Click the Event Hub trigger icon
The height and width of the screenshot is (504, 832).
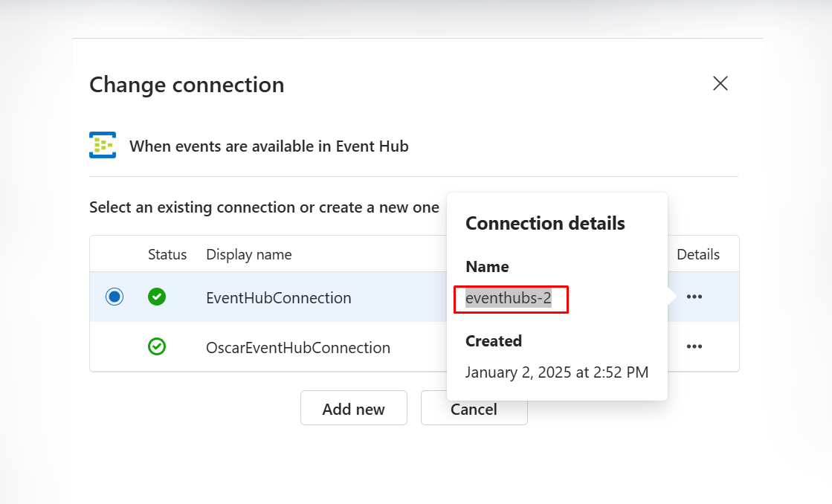pos(103,146)
